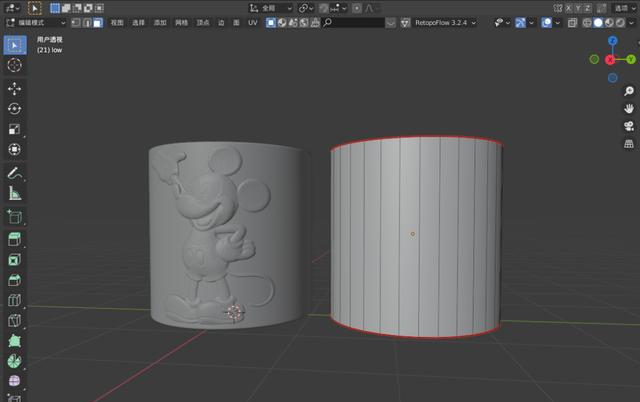The width and height of the screenshot is (640, 402).
Task: Pick the Annotate pencil tool
Action: [x=15, y=174]
